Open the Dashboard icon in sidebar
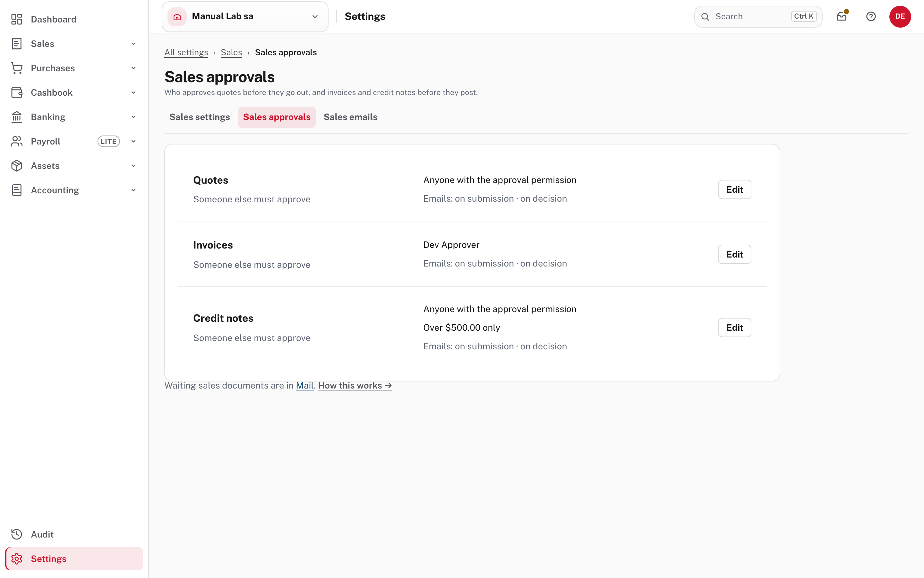 [16, 20]
